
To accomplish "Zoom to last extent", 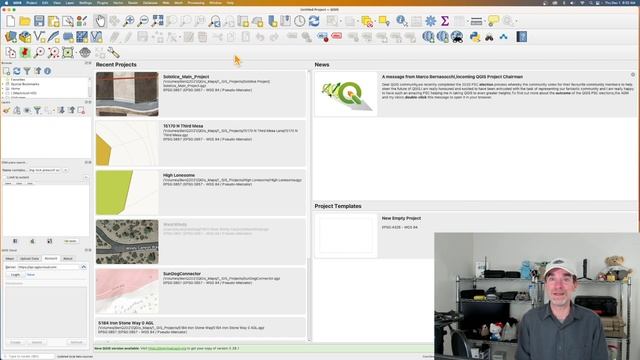I will coord(215,21).
